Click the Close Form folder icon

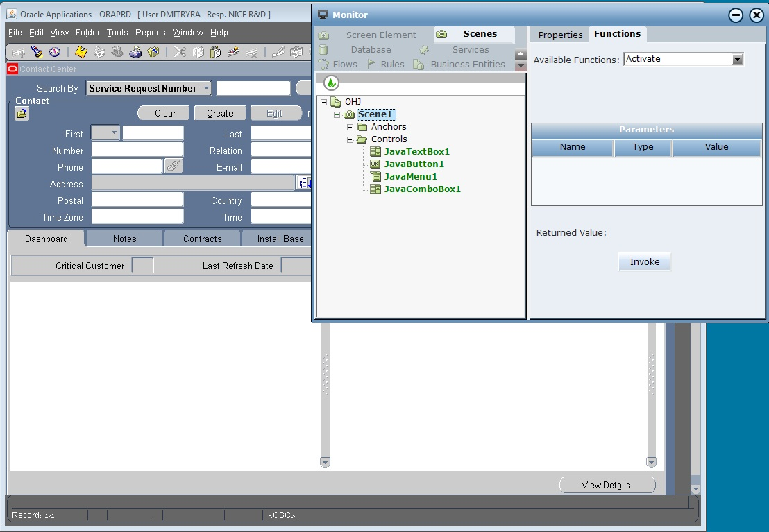pyautogui.click(x=153, y=51)
